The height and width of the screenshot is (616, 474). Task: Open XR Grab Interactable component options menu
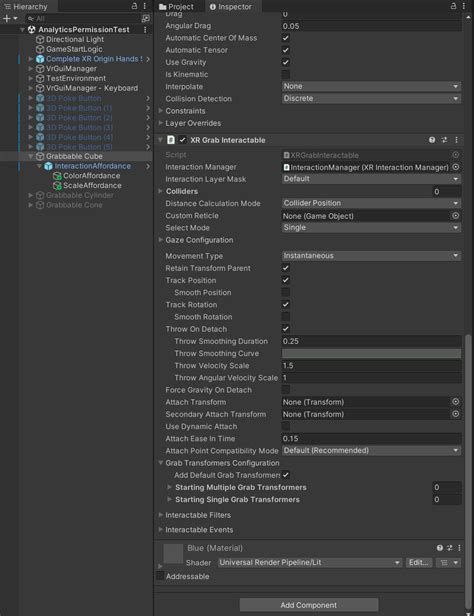[456, 140]
